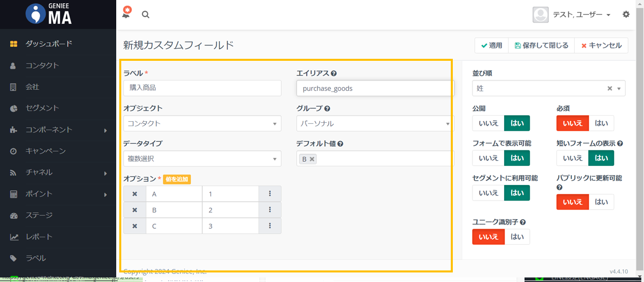Screen dimensions: 644x282
Task: Set 必須 to はい
Action: click(601, 123)
